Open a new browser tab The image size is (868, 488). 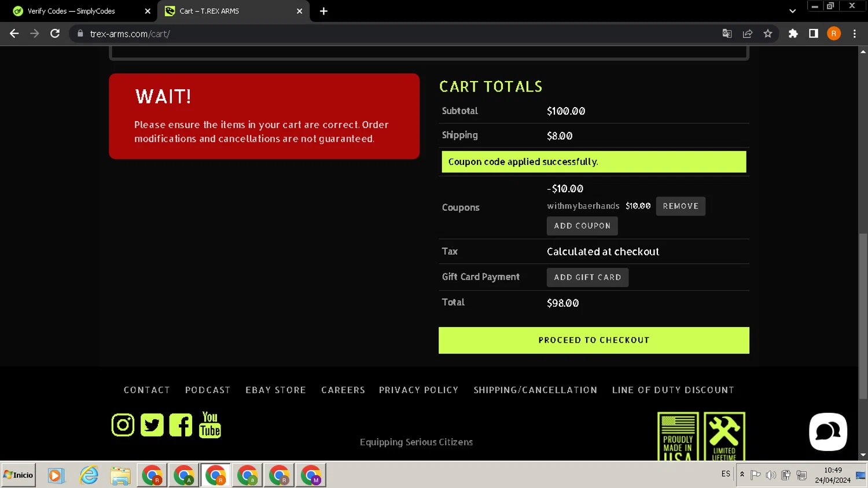323,11
